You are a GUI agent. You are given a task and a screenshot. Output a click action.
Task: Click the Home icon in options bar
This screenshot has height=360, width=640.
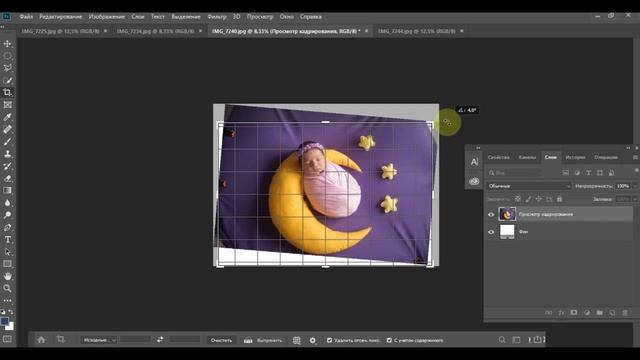41,340
